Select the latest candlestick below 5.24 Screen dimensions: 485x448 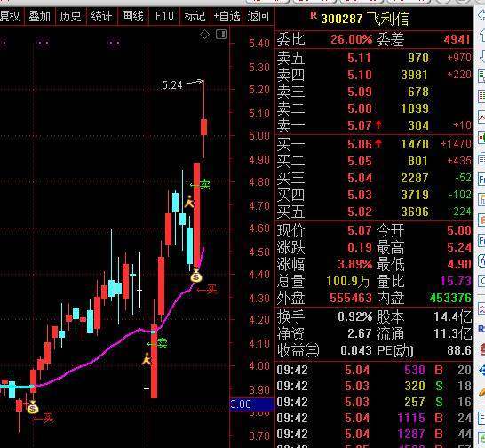pyautogui.click(x=203, y=127)
